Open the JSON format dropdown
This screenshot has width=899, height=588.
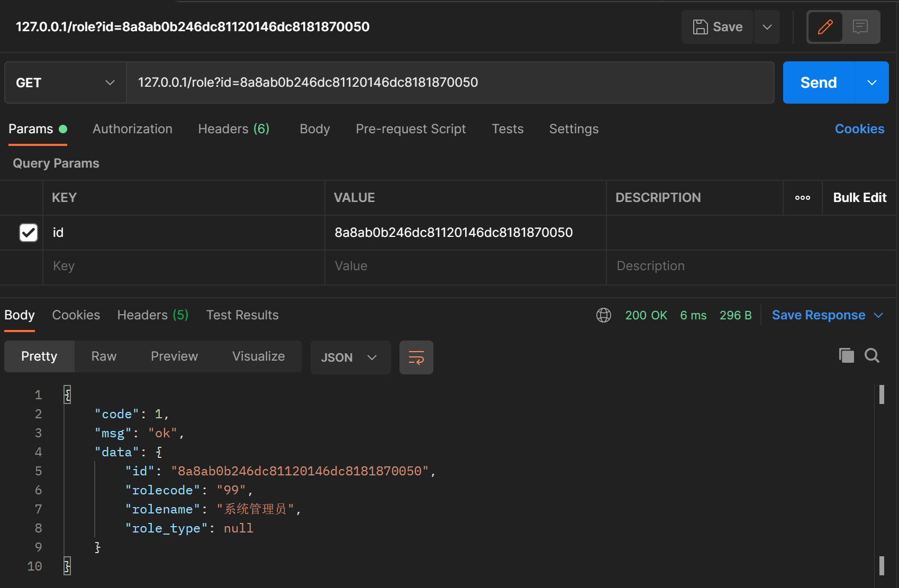click(x=350, y=357)
